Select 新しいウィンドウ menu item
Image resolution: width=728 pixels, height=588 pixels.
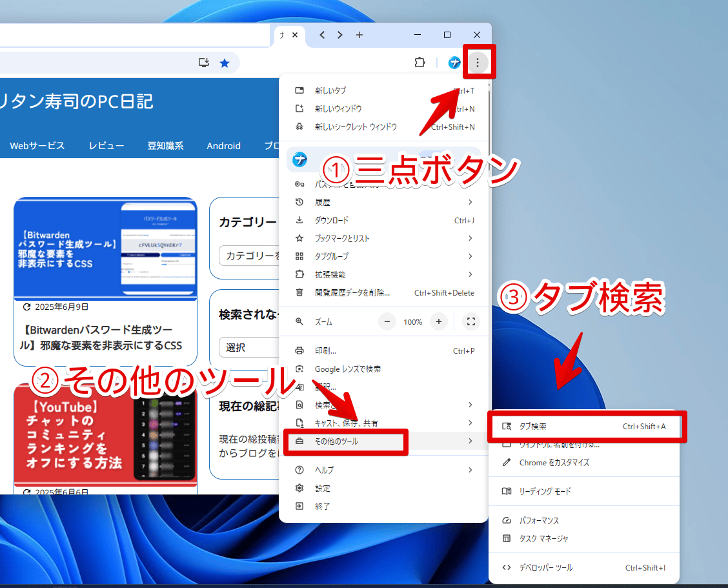tap(383, 108)
